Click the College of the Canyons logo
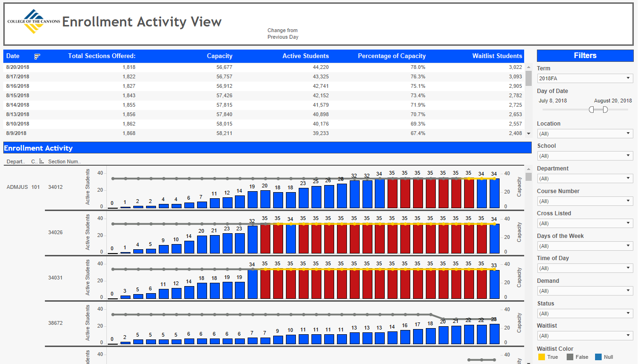639x364 pixels. (x=34, y=22)
